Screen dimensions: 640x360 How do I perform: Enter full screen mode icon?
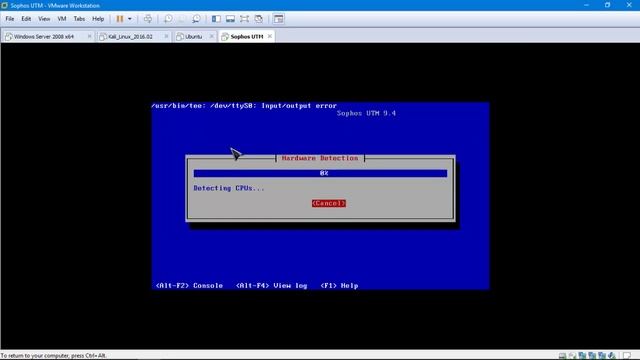[244, 19]
